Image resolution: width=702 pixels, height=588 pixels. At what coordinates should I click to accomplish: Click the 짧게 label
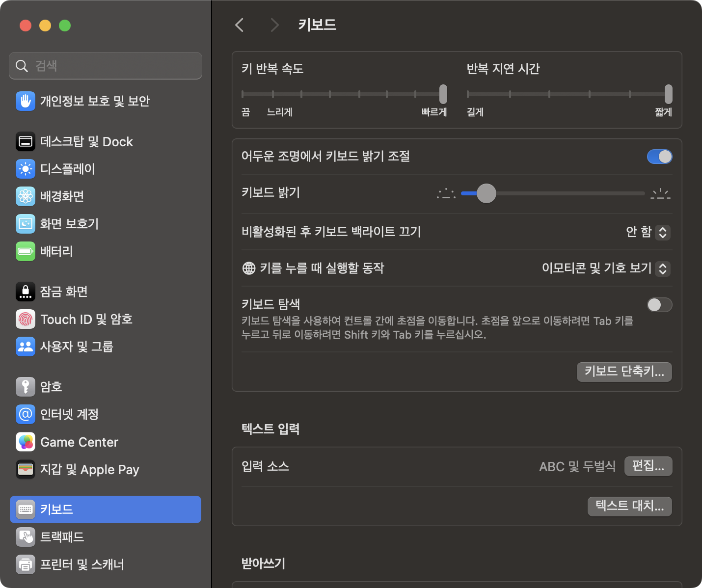point(663,112)
